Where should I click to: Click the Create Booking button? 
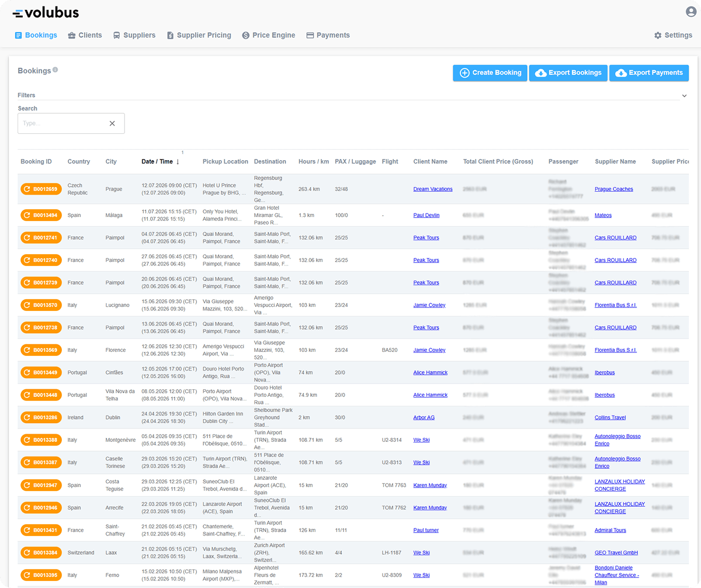490,73
